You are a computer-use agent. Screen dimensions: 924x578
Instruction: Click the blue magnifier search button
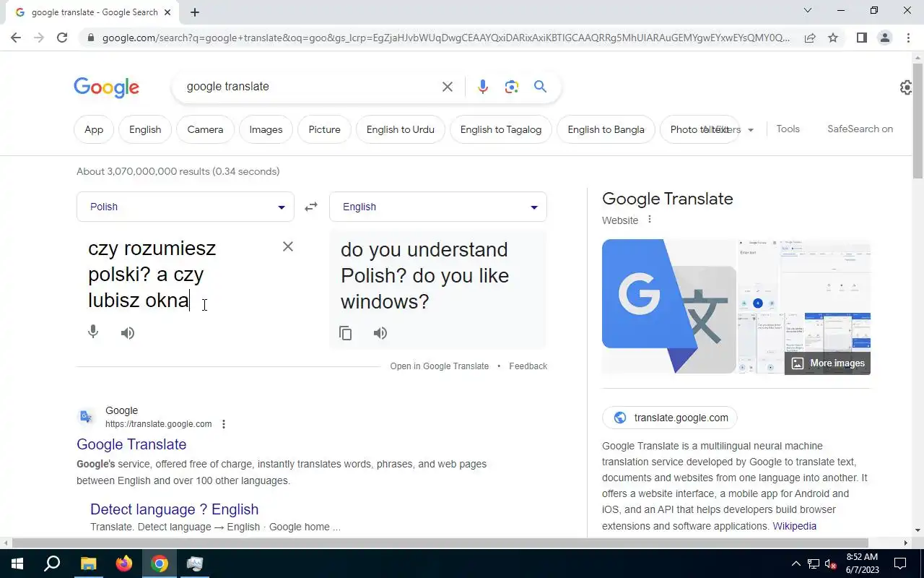pyautogui.click(x=540, y=87)
